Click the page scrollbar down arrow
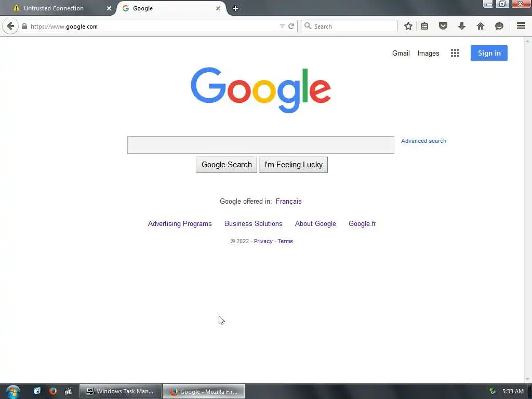The width and height of the screenshot is (532, 399). [x=528, y=379]
